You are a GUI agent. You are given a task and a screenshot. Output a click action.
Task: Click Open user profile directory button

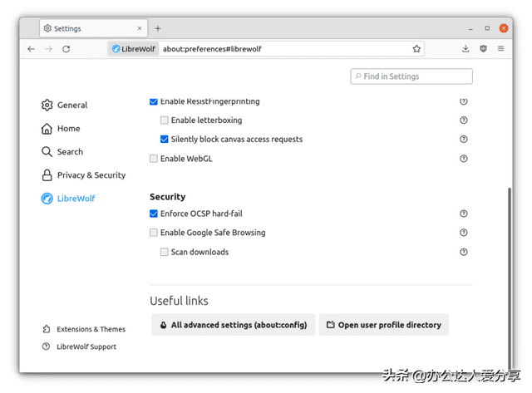[x=384, y=325]
